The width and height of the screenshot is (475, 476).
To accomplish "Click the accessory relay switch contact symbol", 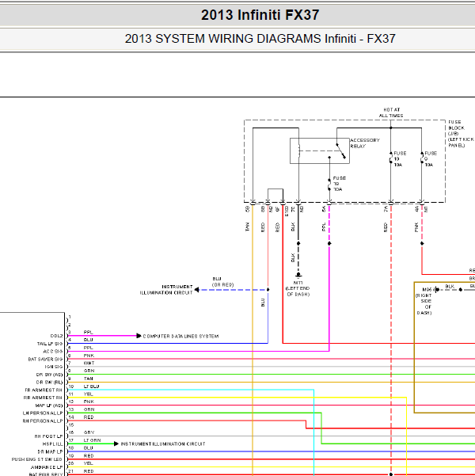I will (341, 150).
